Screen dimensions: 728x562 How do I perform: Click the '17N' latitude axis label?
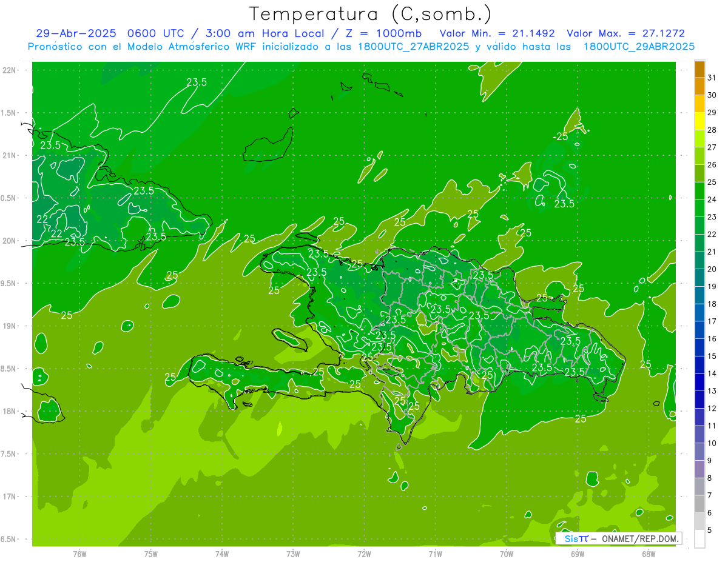click(10, 497)
